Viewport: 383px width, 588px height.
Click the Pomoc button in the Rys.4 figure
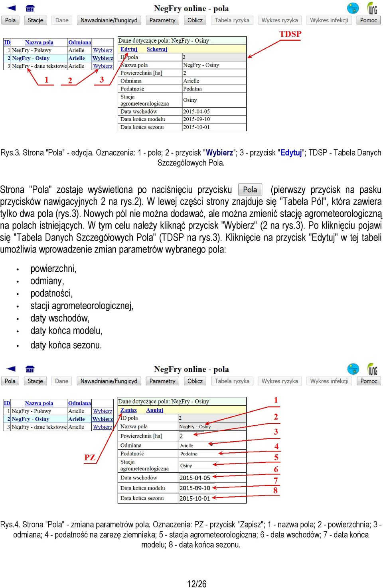tap(369, 381)
